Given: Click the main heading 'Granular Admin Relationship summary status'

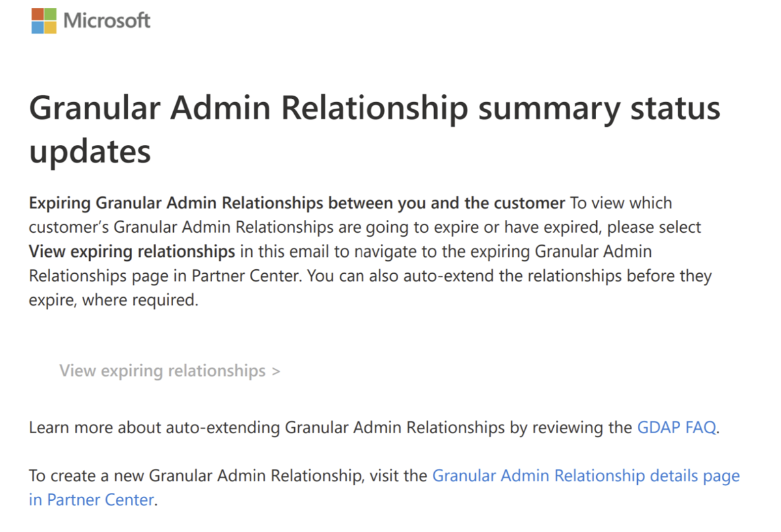Looking at the screenshot, I should pyautogui.click(x=374, y=108).
